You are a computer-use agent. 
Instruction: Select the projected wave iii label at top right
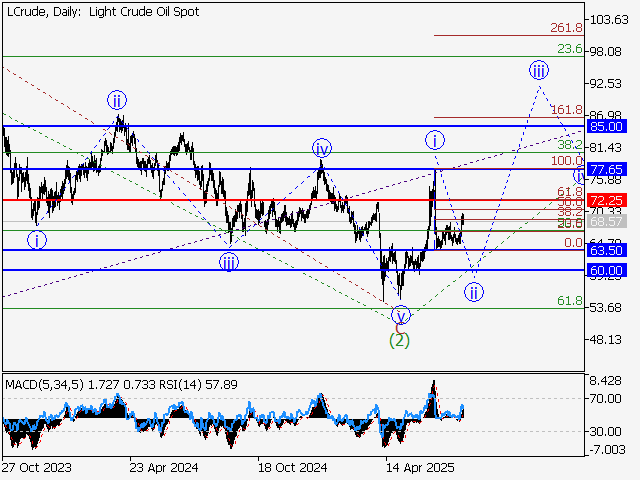[538, 70]
